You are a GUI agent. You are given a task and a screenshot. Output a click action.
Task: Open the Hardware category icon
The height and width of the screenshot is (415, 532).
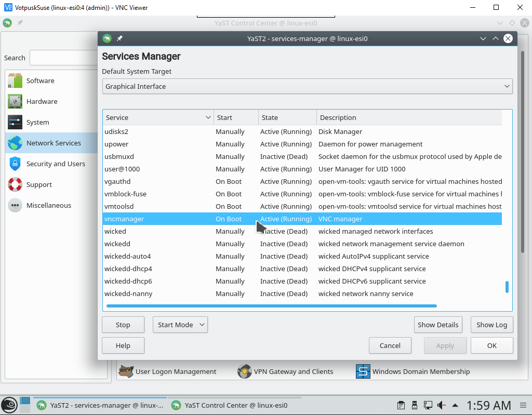pos(15,101)
